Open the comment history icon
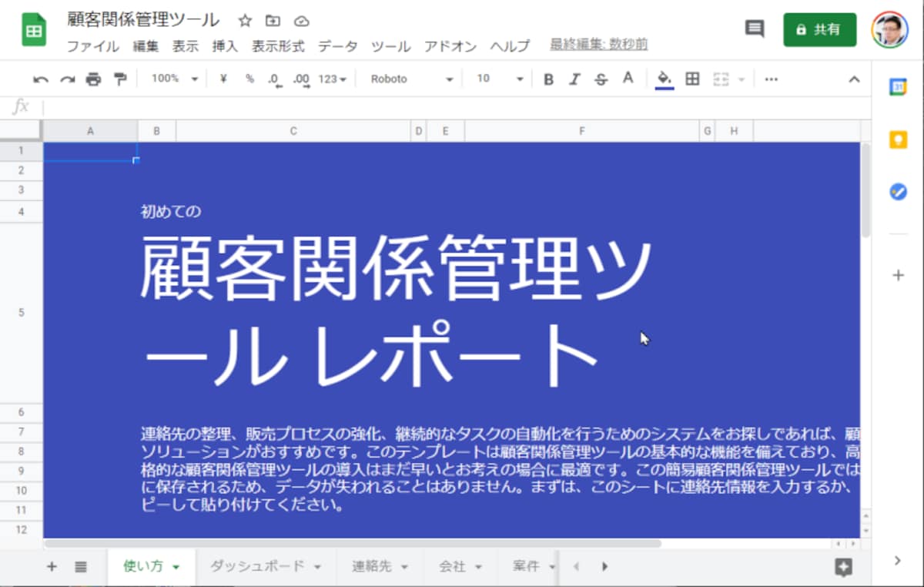The width and height of the screenshot is (924, 587). pyautogui.click(x=755, y=29)
